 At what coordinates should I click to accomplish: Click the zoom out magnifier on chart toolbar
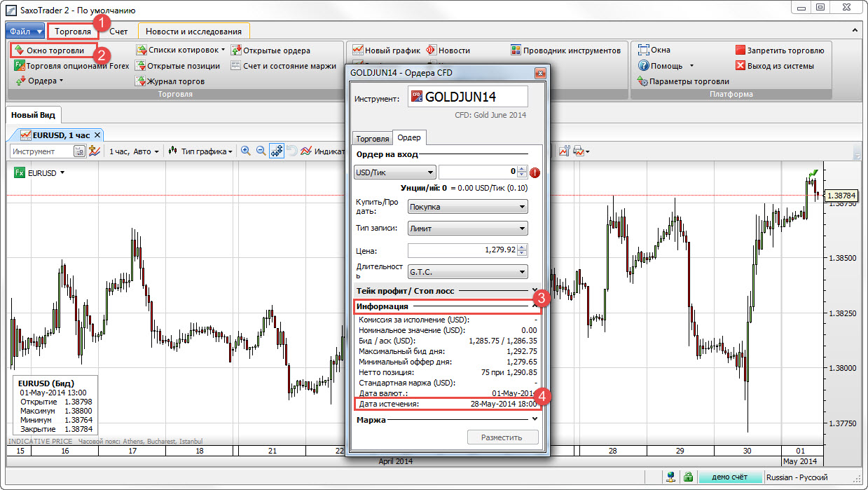[261, 151]
